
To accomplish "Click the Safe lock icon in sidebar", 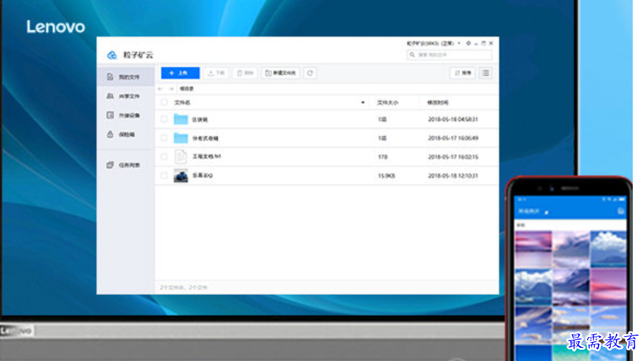I will [109, 134].
